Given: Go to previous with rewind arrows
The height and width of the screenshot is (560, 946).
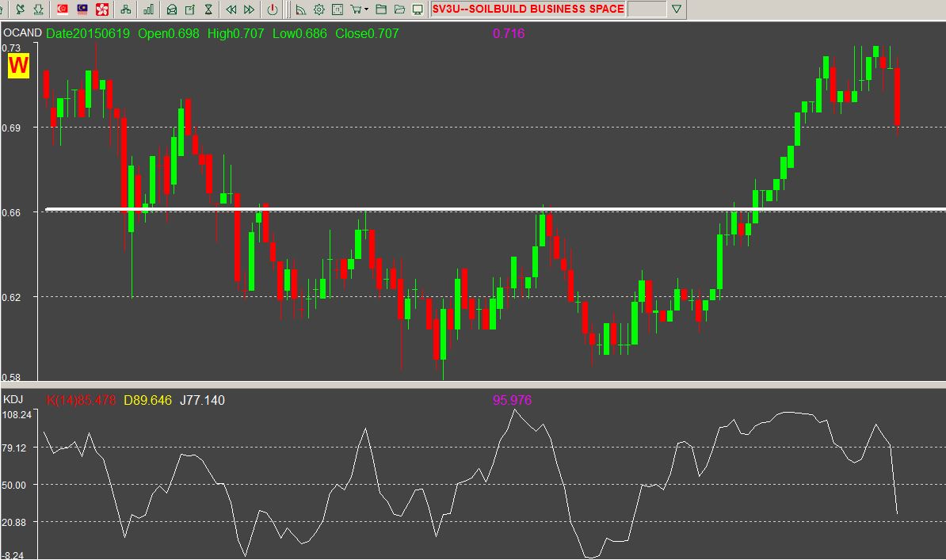Looking at the screenshot, I should pos(231,9).
